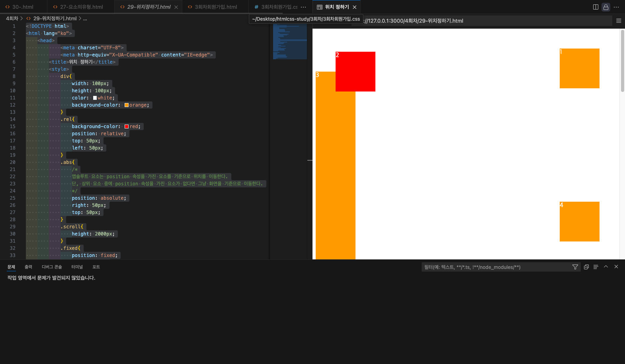Click the 'position: absolute;' code line
Screen dimensions: 625x364
click(99, 198)
